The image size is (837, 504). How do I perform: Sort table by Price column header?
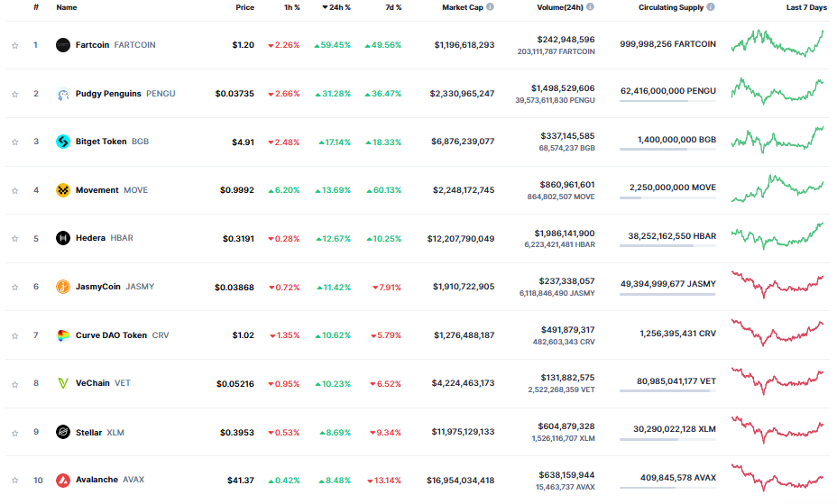coord(244,7)
